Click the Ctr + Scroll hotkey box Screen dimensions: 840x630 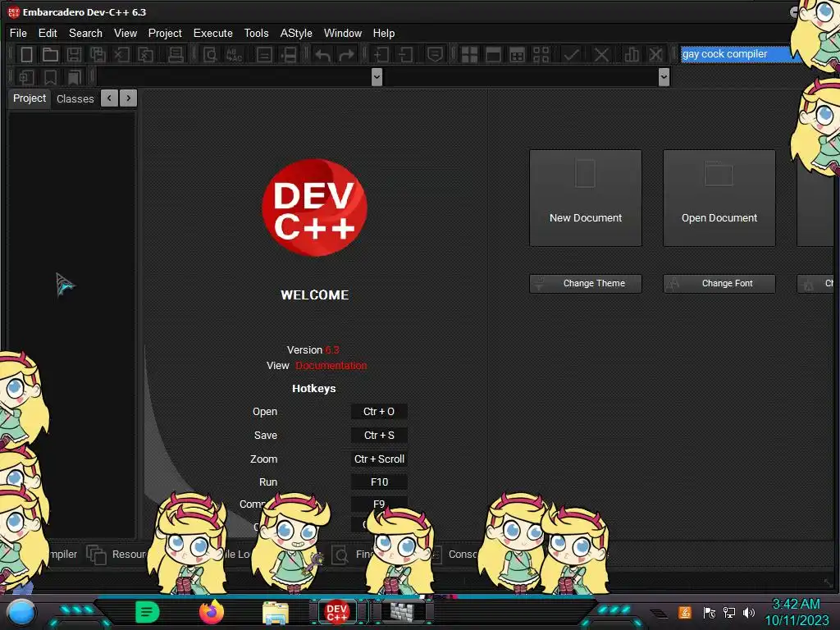click(x=379, y=459)
